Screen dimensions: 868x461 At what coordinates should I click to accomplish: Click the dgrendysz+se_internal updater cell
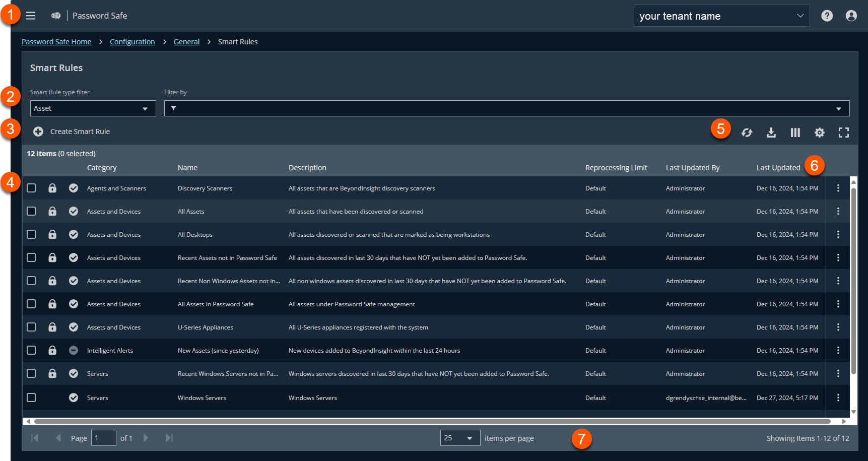point(706,398)
